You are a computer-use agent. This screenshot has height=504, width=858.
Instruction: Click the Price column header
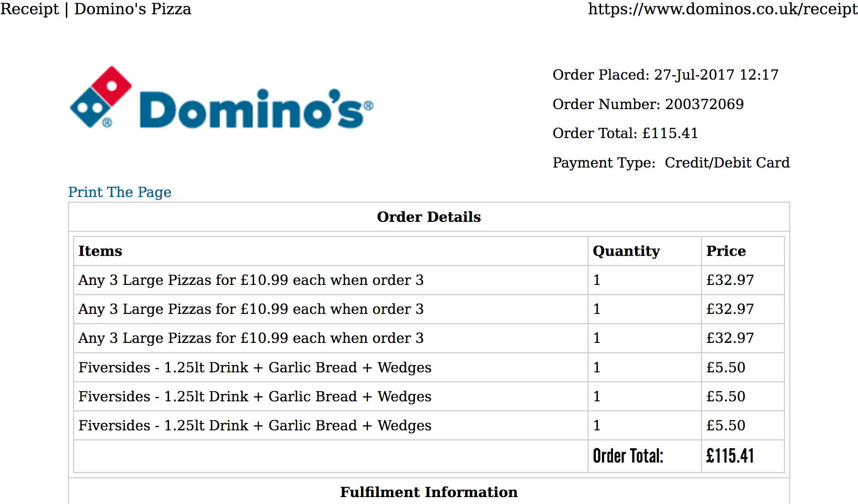coord(726,251)
